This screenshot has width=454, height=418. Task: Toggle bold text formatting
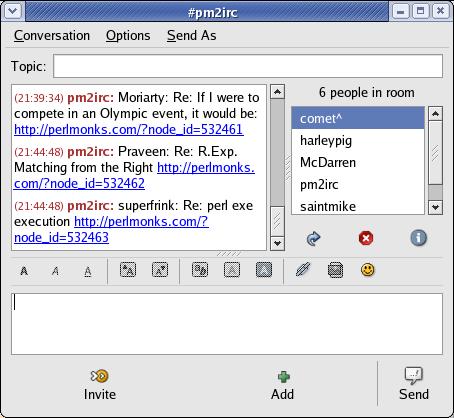click(x=24, y=271)
